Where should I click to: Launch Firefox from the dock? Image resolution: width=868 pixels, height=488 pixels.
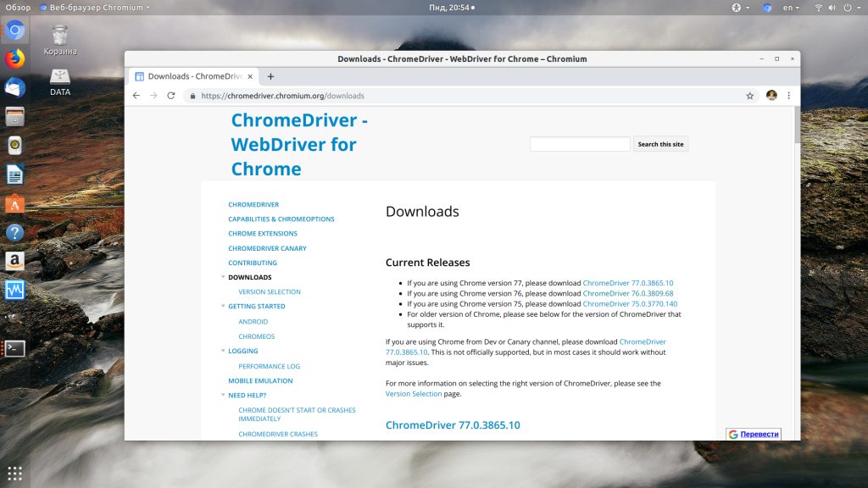click(x=14, y=59)
